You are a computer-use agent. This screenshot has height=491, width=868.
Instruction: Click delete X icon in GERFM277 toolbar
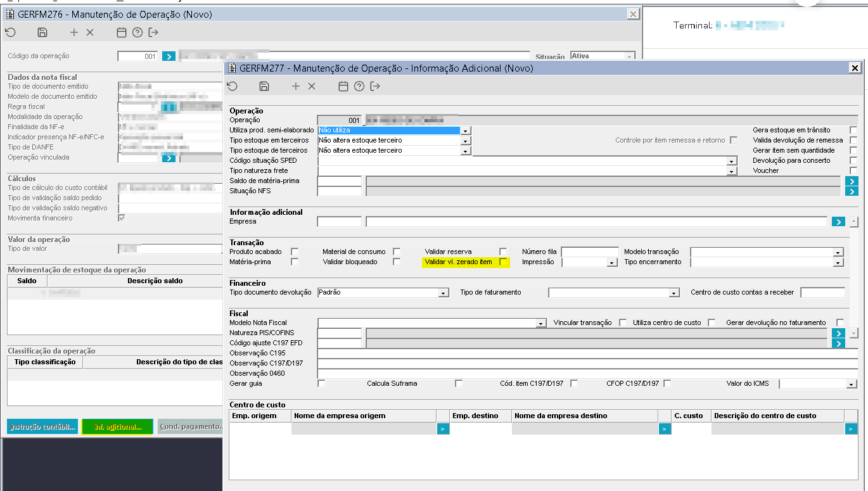point(312,86)
